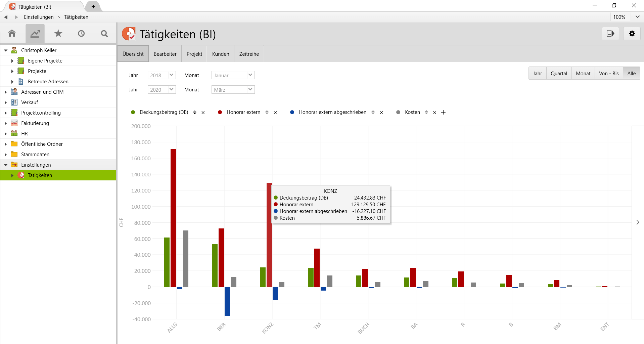Switch to the Kunden tab

[220, 54]
